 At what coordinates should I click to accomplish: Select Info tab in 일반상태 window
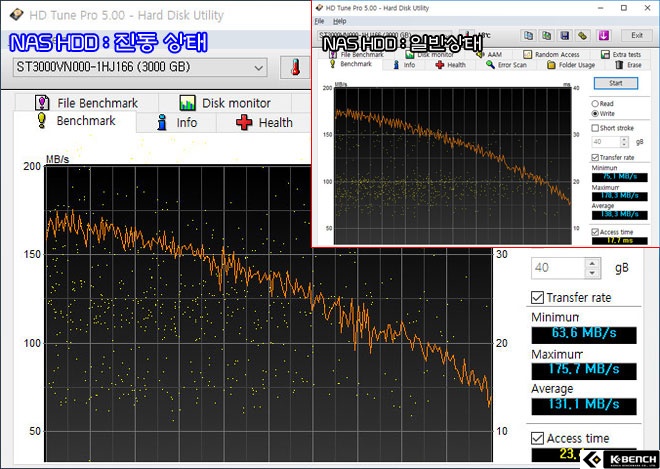404,65
